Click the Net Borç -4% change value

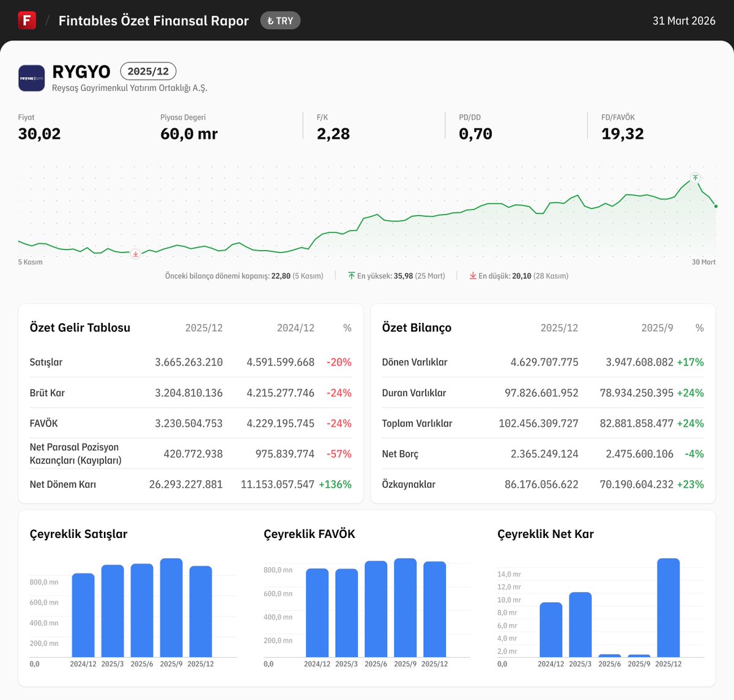point(694,454)
